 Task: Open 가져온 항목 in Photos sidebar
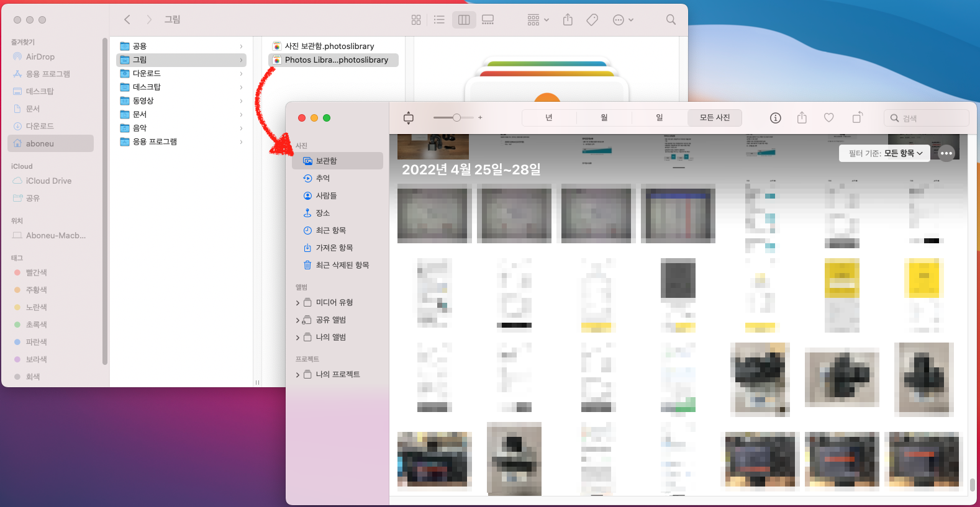pyautogui.click(x=338, y=248)
